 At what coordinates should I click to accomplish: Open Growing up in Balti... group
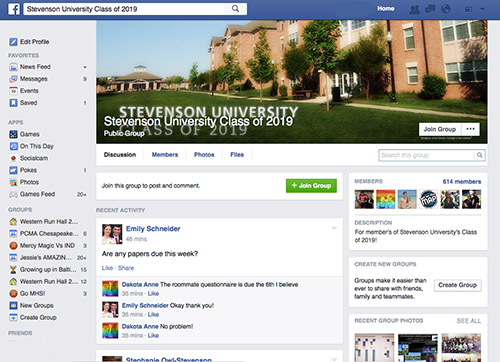48,269
